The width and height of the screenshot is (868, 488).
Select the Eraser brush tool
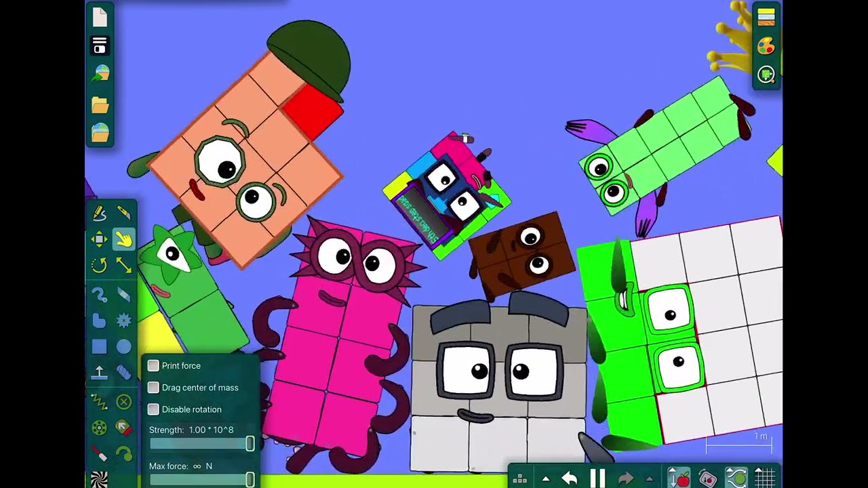pos(123,295)
